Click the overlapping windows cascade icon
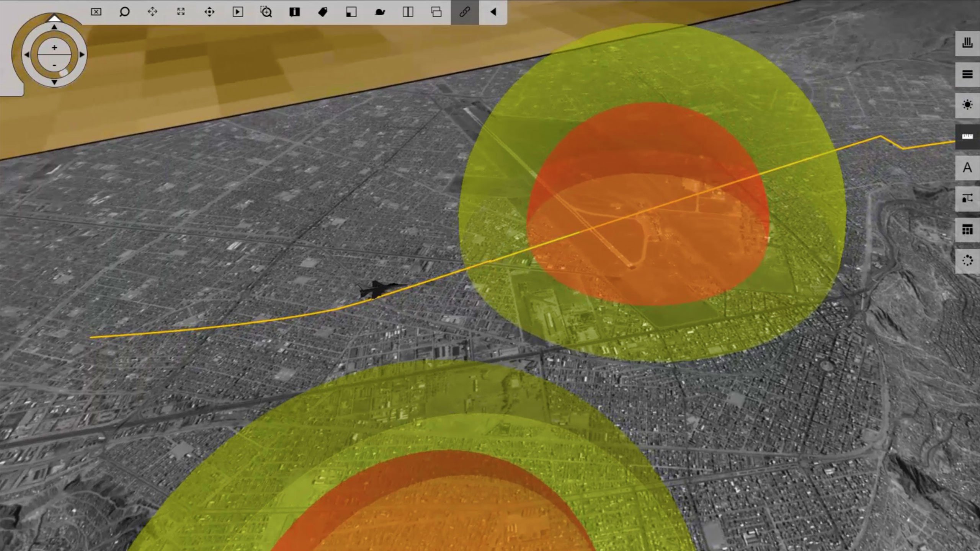Image resolution: width=980 pixels, height=551 pixels. tap(436, 12)
